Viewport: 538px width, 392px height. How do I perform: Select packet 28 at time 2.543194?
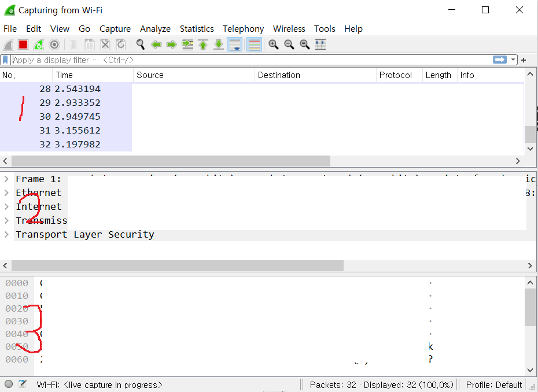(x=262, y=89)
